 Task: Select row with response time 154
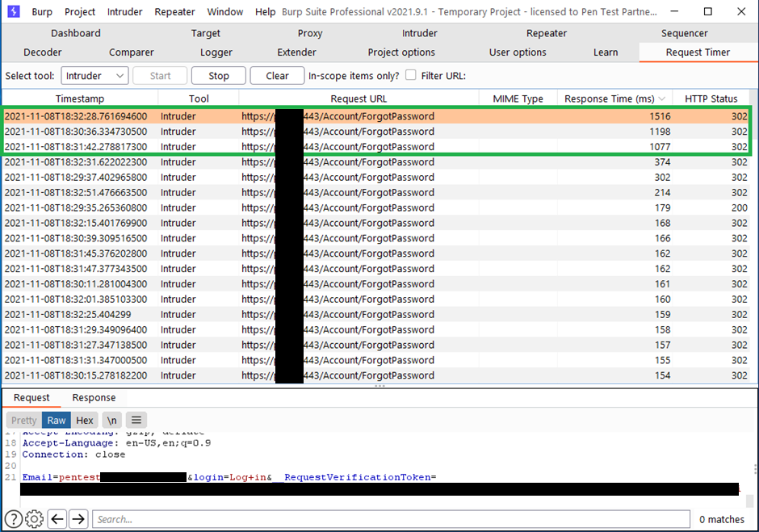point(376,375)
